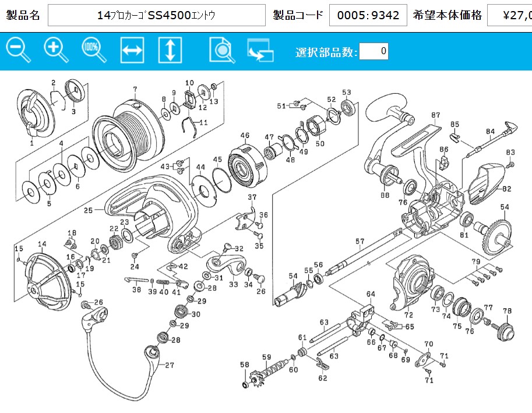This screenshot has width=532, height=413.
Task: Click the suggested price field
Action: point(510,15)
